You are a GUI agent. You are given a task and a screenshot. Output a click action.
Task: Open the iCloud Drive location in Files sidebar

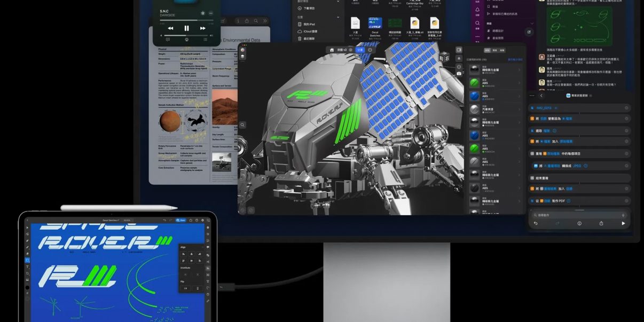pyautogui.click(x=310, y=32)
